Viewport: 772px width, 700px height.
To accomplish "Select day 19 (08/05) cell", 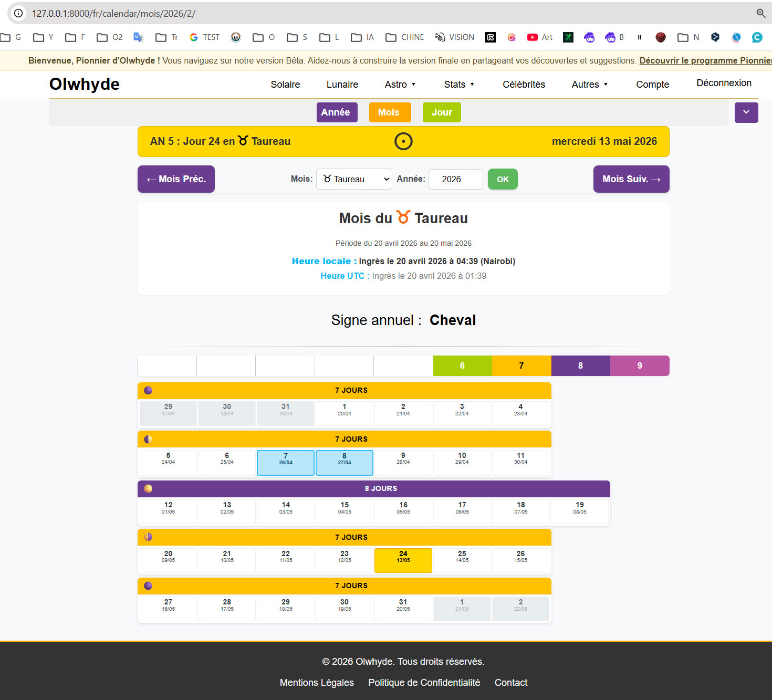I will (x=580, y=511).
